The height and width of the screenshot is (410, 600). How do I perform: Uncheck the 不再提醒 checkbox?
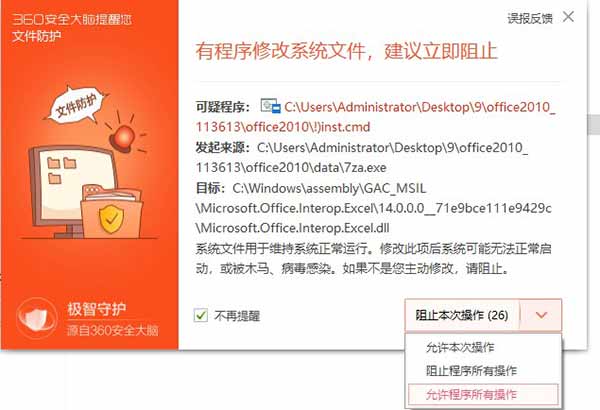pos(201,315)
